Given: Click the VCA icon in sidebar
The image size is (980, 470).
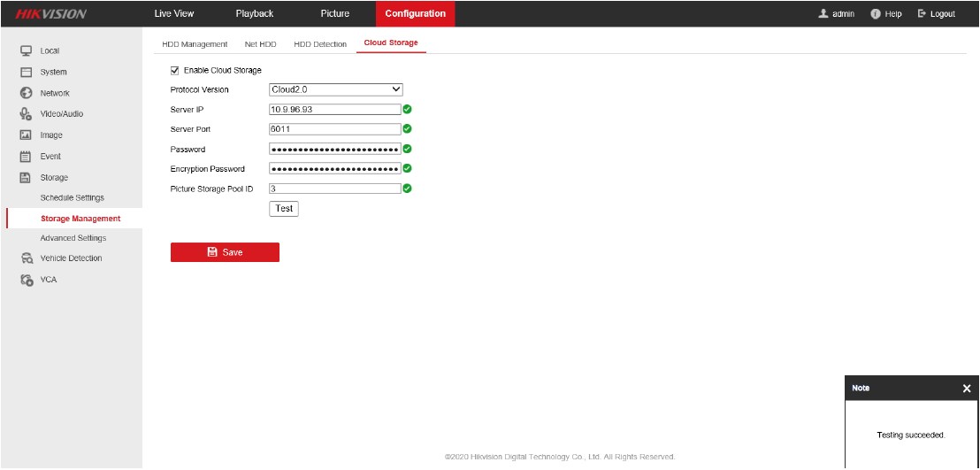Looking at the screenshot, I should (27, 280).
